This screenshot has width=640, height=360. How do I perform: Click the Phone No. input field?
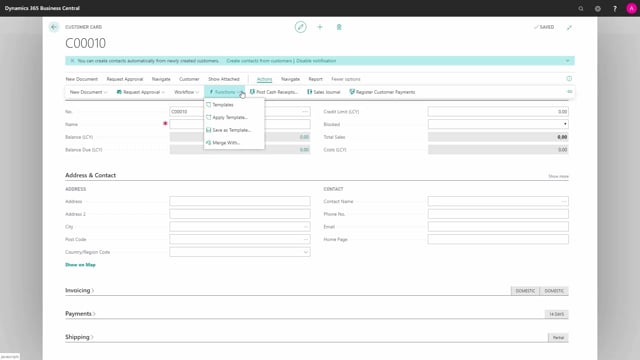click(x=498, y=214)
